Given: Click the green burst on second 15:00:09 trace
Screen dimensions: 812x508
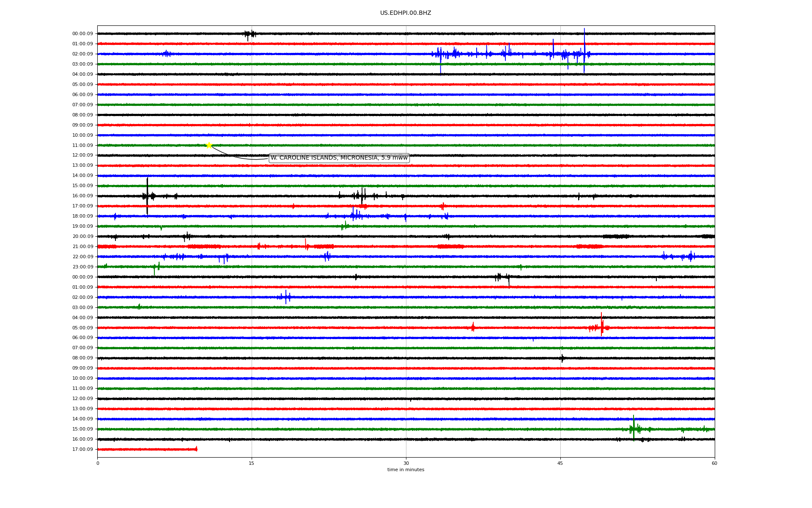Looking at the screenshot, I should pos(634,428).
